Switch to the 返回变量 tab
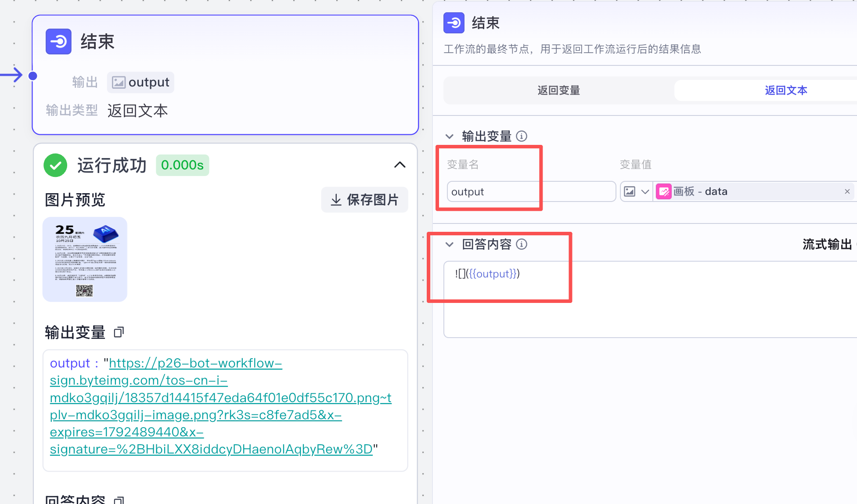The image size is (857, 504). [558, 90]
